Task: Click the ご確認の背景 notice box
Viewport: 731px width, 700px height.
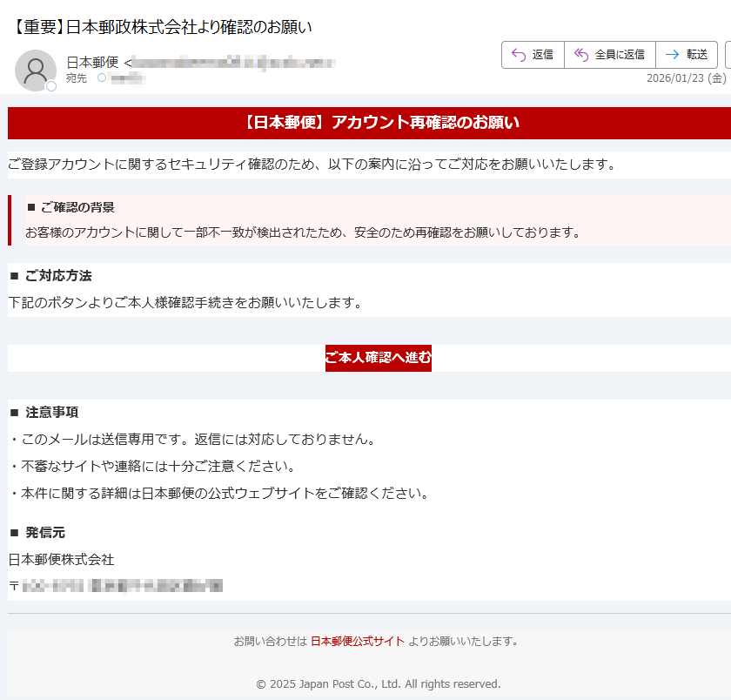Action: point(369,220)
